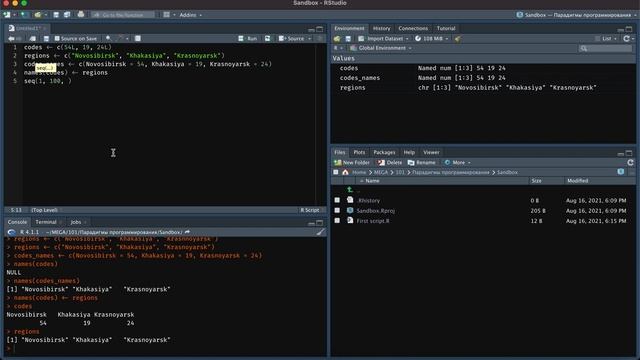The height and width of the screenshot is (360, 640).
Task: Switch to the Connections tab
Action: [413, 28]
